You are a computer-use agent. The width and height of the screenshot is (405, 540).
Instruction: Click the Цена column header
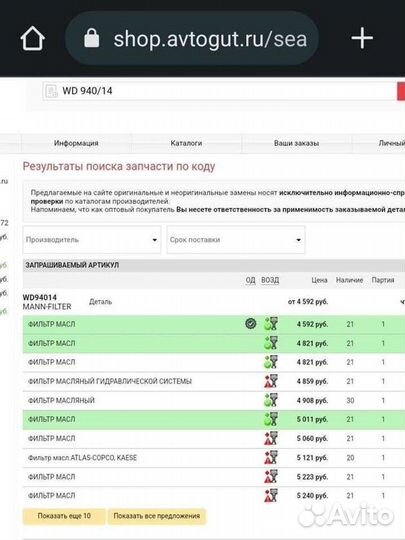(x=319, y=280)
